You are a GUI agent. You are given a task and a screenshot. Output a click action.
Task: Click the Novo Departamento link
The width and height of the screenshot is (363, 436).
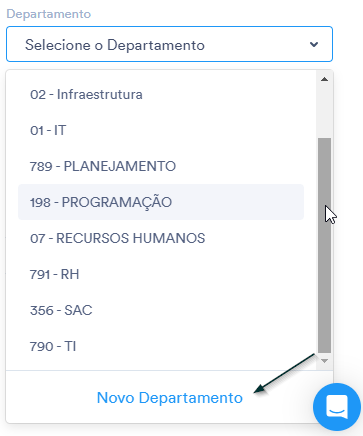[170, 398]
